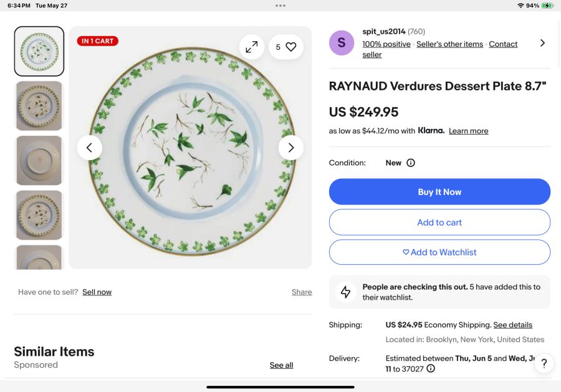Viewport: 561px width, 392px height.
Task: Click Buy It Now button
Action: (x=439, y=192)
